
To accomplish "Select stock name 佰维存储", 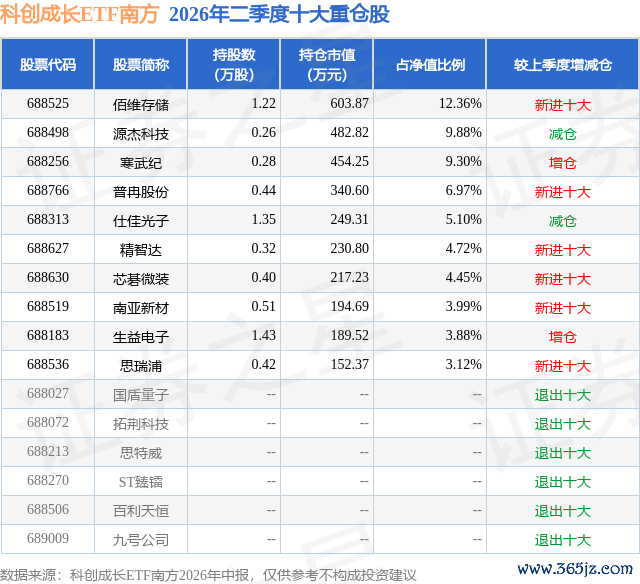I will coord(141,105).
